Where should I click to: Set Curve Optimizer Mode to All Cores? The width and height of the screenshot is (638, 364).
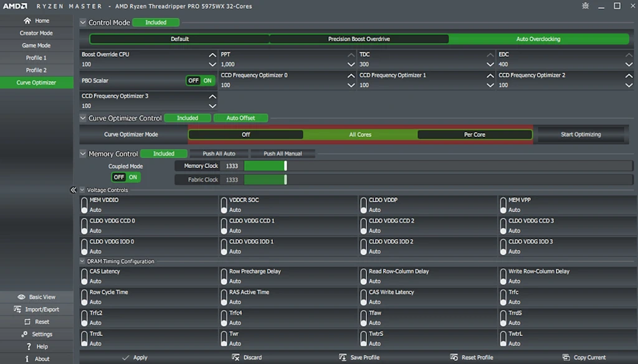tap(360, 134)
